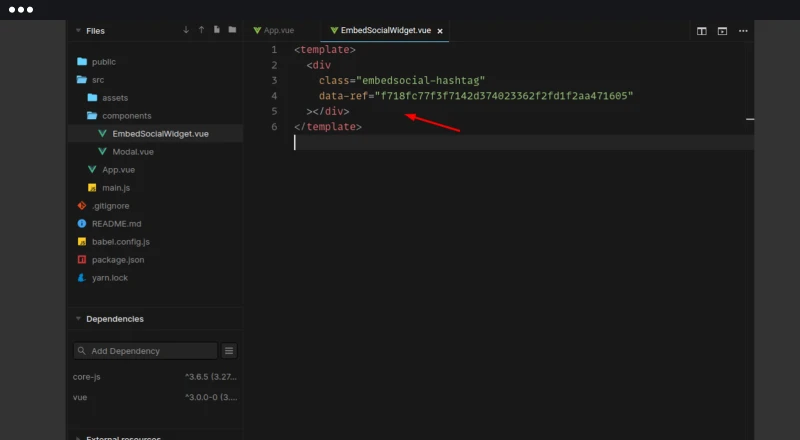Click the npm icon beside package.json

coord(82,259)
